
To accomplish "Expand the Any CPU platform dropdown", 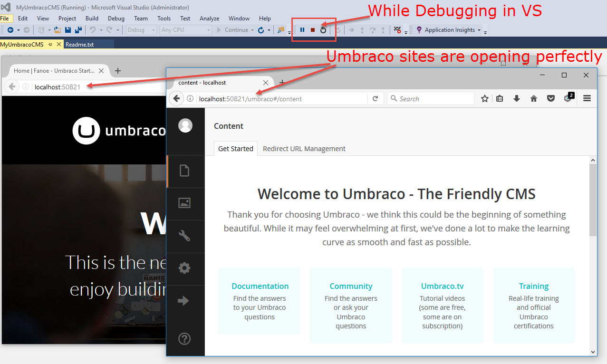I will tap(186, 30).
